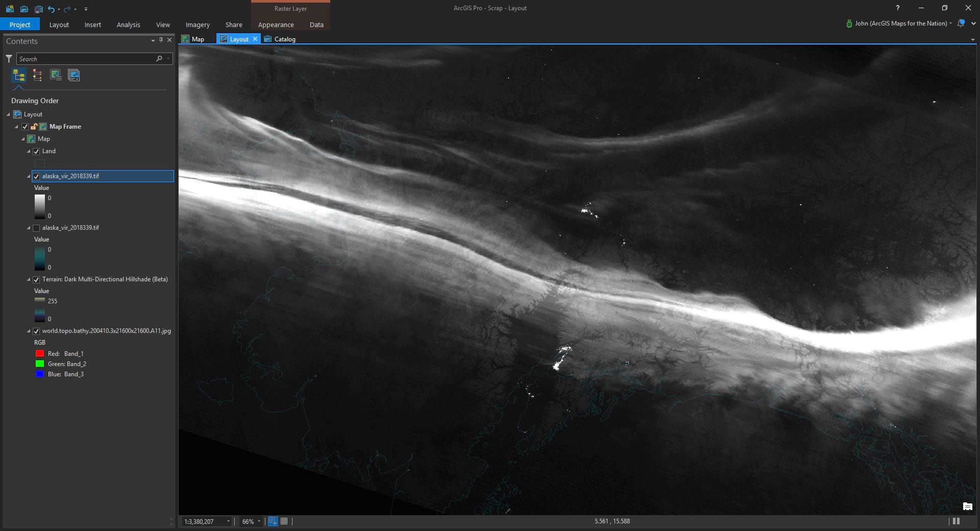Click the signed-in user name John
The image size is (980, 531).
901,23
